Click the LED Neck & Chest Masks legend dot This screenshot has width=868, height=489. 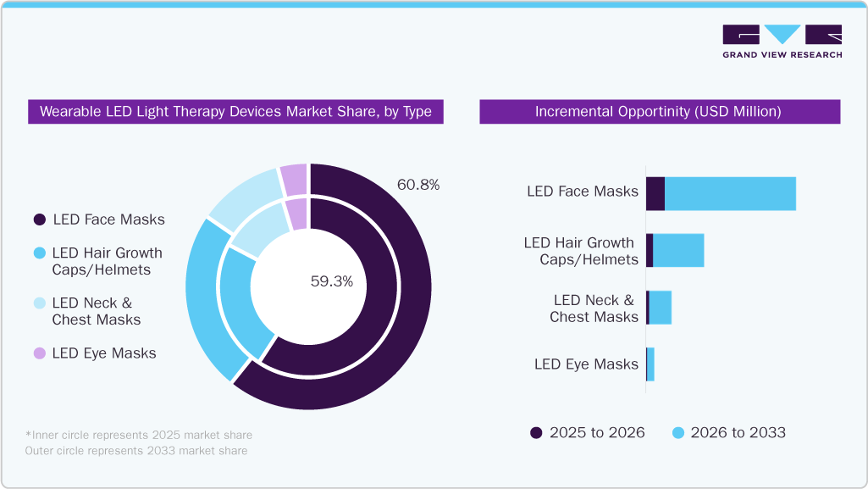[x=40, y=303]
